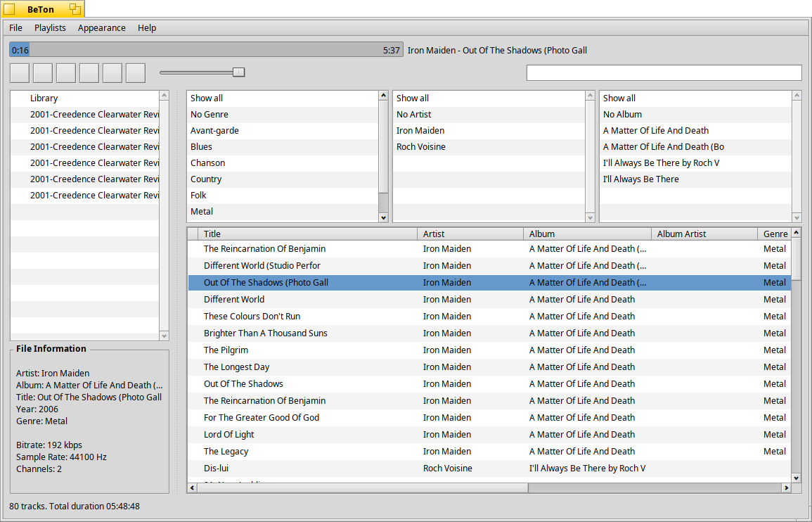Click the volume slider knob
812x522 pixels.
(x=238, y=72)
